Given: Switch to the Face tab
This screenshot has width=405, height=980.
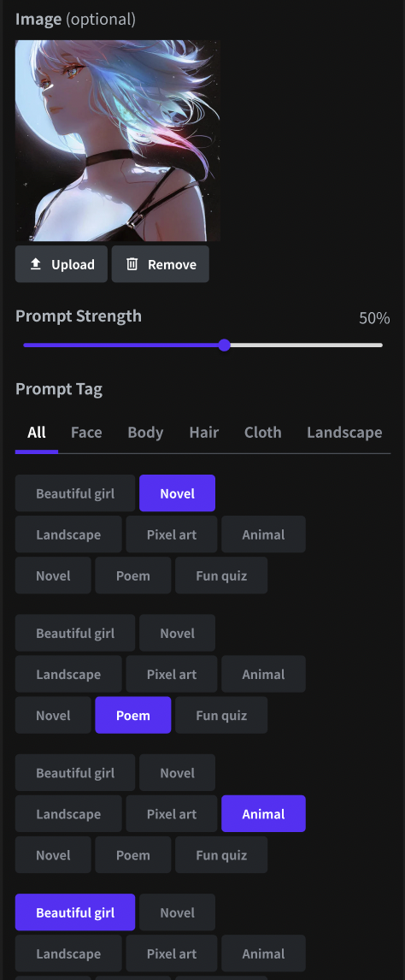Looking at the screenshot, I should (86, 433).
